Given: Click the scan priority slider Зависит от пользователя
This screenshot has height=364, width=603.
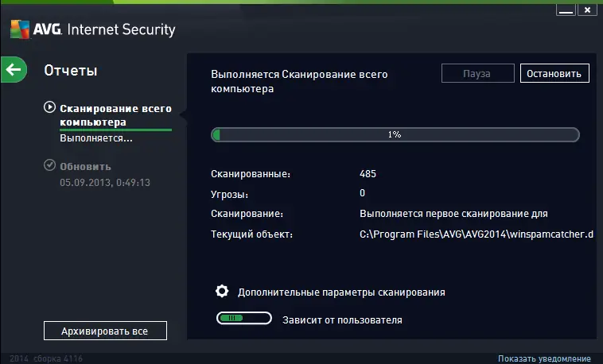Looking at the screenshot, I should point(243,319).
